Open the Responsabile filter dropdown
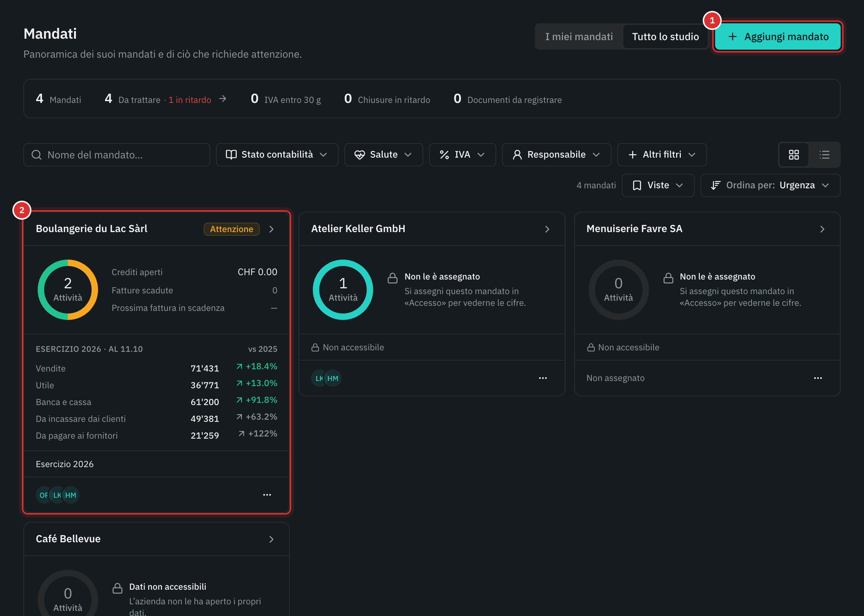The width and height of the screenshot is (864, 616). click(556, 155)
